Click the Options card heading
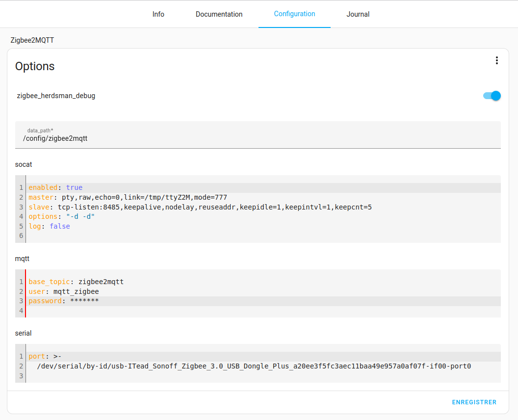Image resolution: width=518 pixels, height=420 pixels. click(x=35, y=66)
